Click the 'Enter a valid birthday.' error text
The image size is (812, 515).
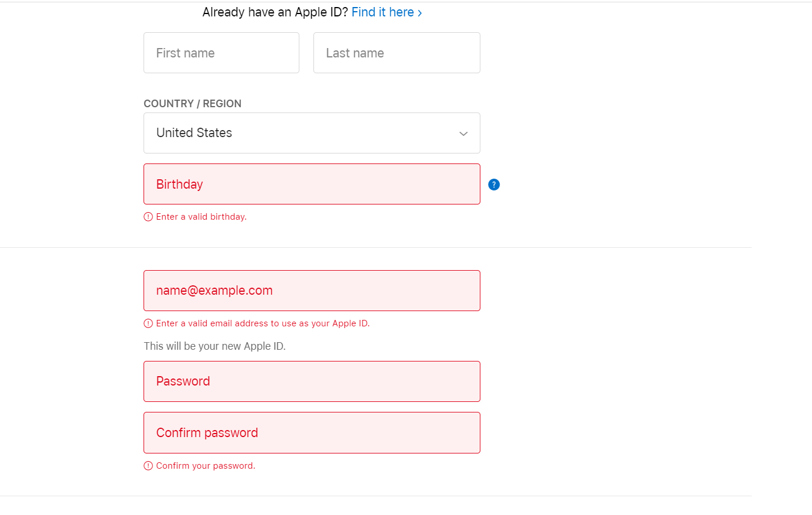coord(201,217)
